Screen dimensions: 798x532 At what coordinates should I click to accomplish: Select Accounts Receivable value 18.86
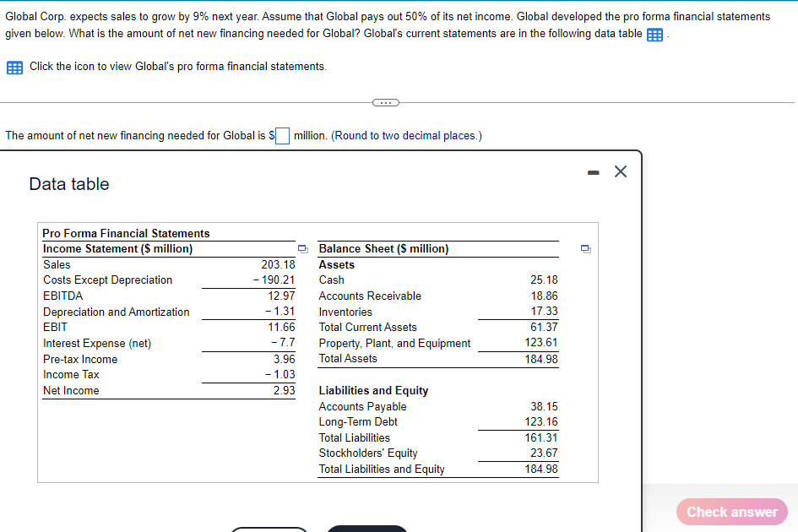pyautogui.click(x=544, y=296)
